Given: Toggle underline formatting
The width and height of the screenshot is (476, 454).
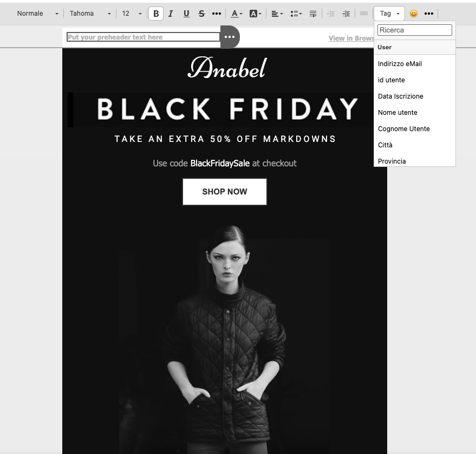Looking at the screenshot, I should 186,14.
